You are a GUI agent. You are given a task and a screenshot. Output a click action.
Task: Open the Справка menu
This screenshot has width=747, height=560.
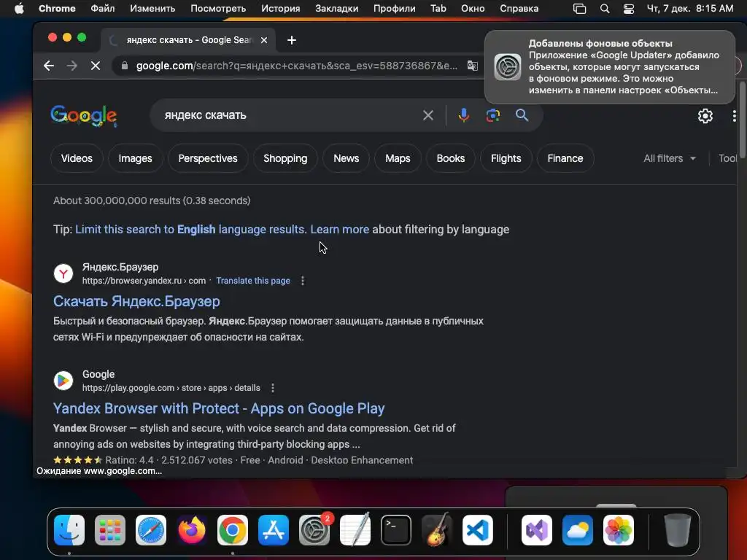pos(519,9)
